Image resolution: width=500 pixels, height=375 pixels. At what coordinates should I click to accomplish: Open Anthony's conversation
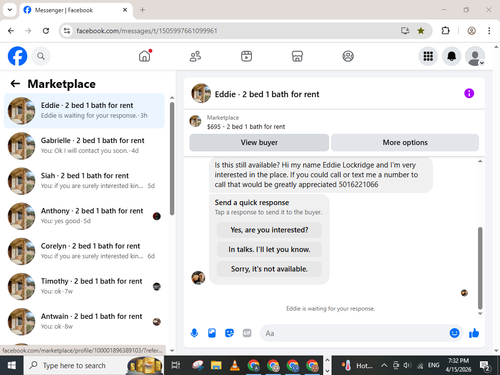[x=84, y=216]
